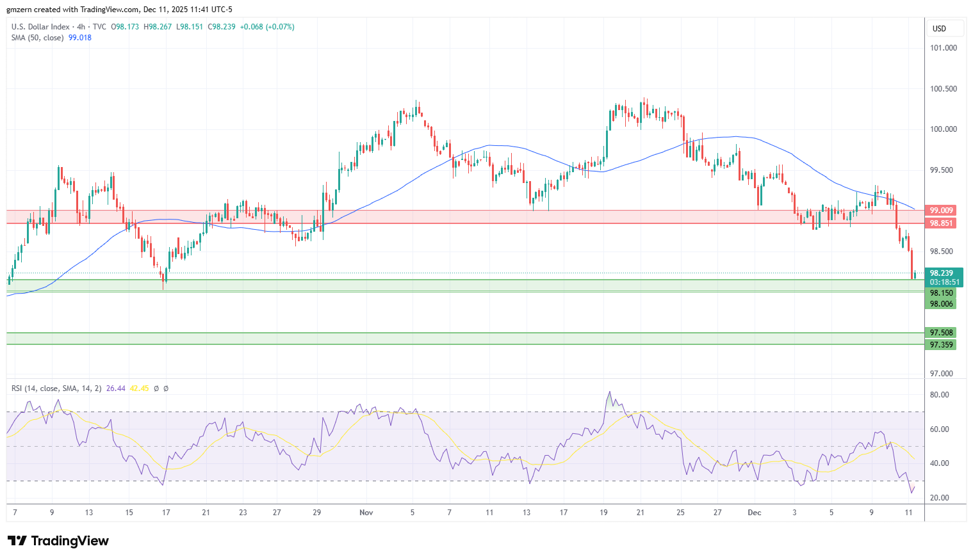Click the Nov label on the time axis
Viewport: 973px width, 560px height.
pyautogui.click(x=366, y=513)
